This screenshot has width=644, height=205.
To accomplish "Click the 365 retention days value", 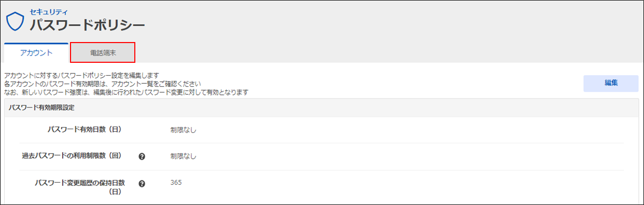I will (x=176, y=183).
